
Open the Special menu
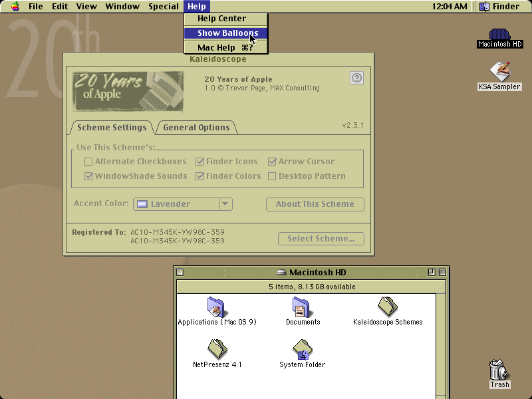163,7
